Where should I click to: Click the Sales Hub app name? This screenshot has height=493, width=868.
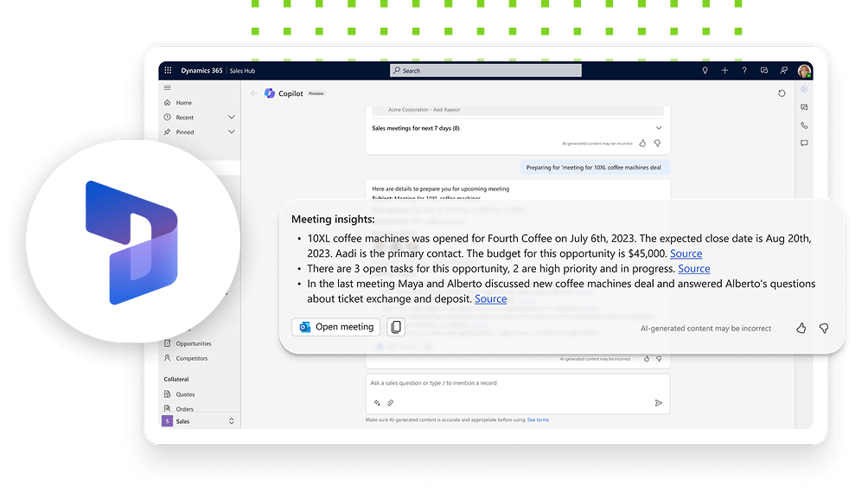[x=242, y=71]
